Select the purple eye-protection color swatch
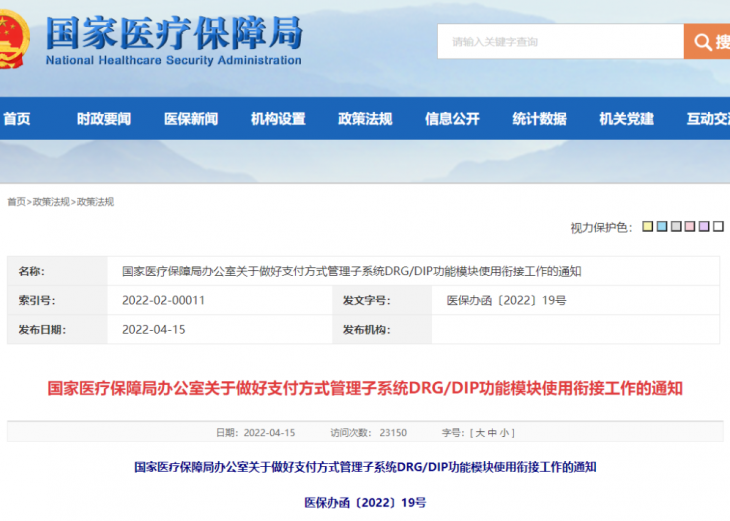This screenshot has width=730, height=521. click(704, 227)
